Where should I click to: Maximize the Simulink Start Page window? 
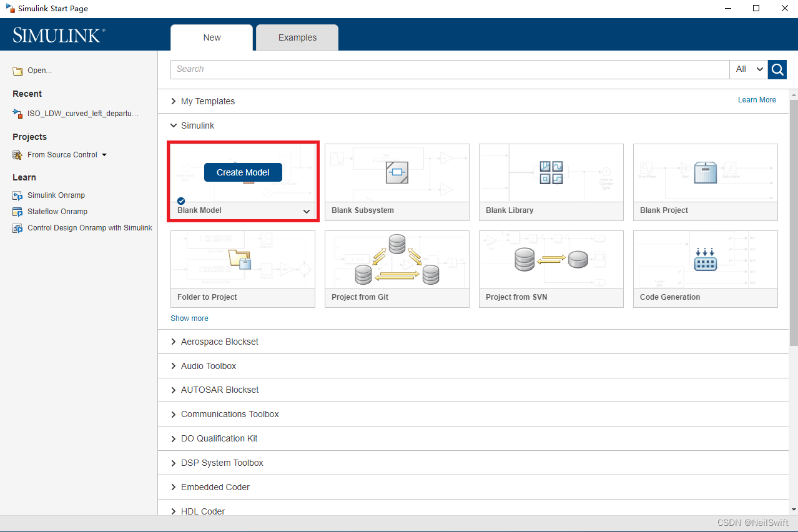pyautogui.click(x=756, y=8)
